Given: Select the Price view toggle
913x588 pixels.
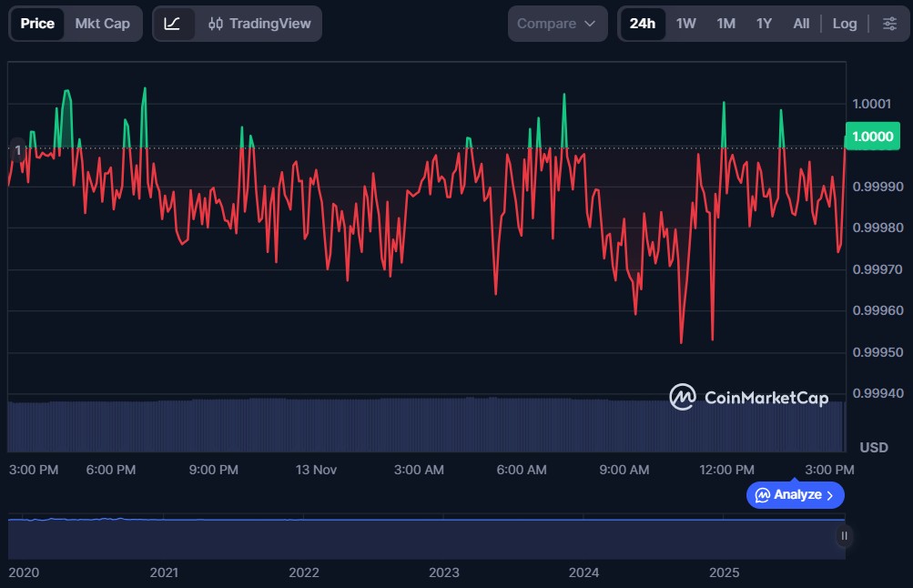Looking at the screenshot, I should click(x=37, y=24).
